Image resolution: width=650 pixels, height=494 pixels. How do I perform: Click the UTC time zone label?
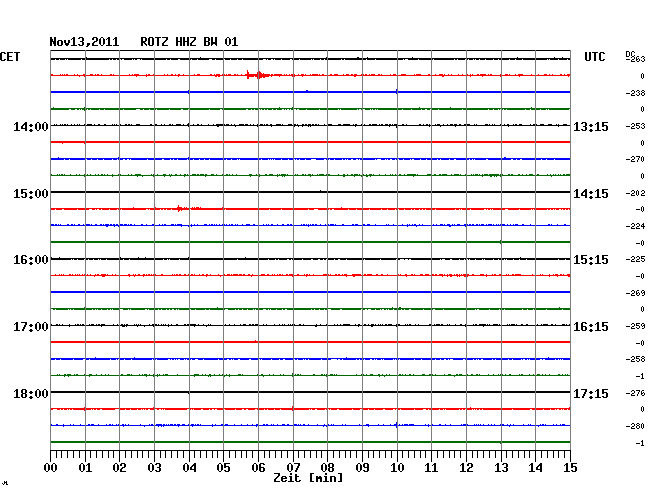coord(594,57)
